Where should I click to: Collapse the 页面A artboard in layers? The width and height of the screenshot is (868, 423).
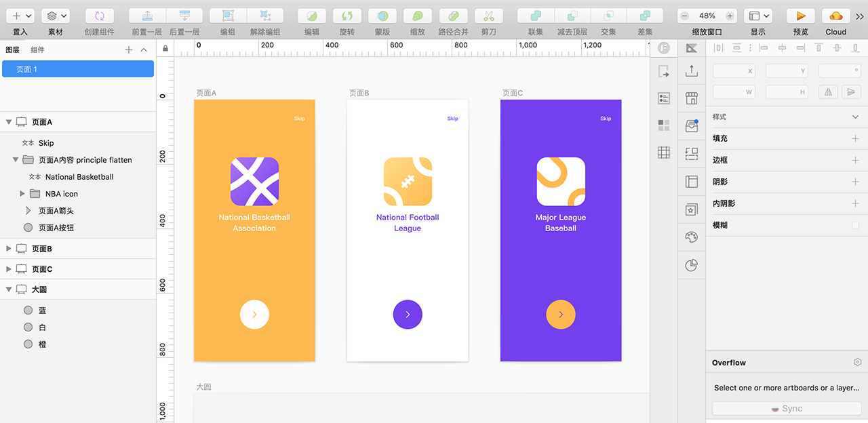pyautogui.click(x=9, y=122)
